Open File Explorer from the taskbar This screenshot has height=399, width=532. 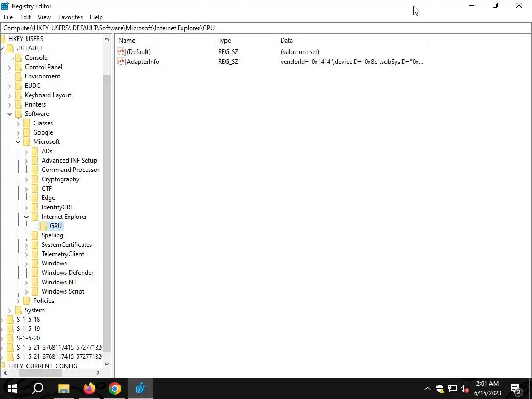click(63, 389)
